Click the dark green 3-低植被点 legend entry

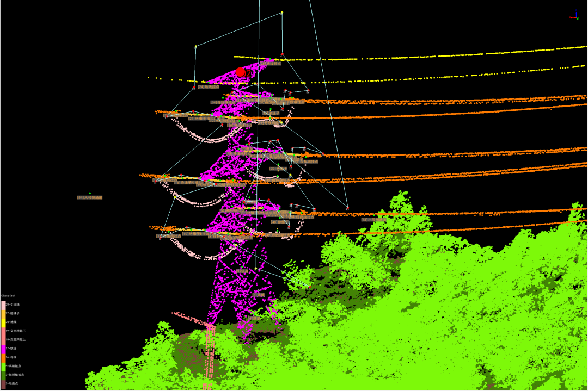point(3,375)
